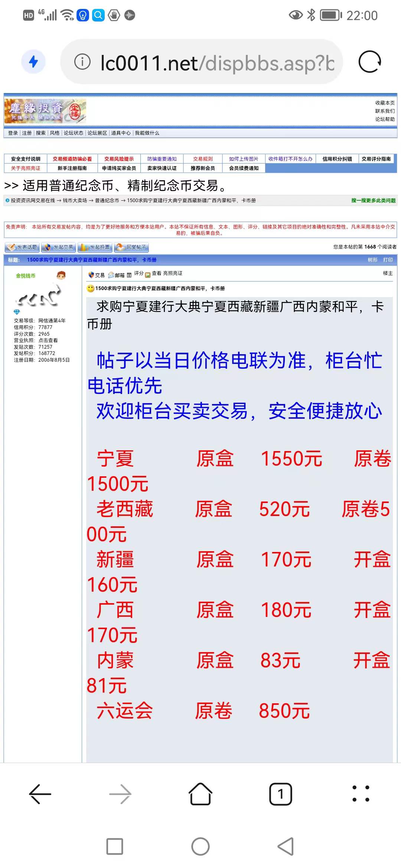The height and width of the screenshot is (868, 401).
Task: Tap the blue lightning bolt icon
Action: 33,62
